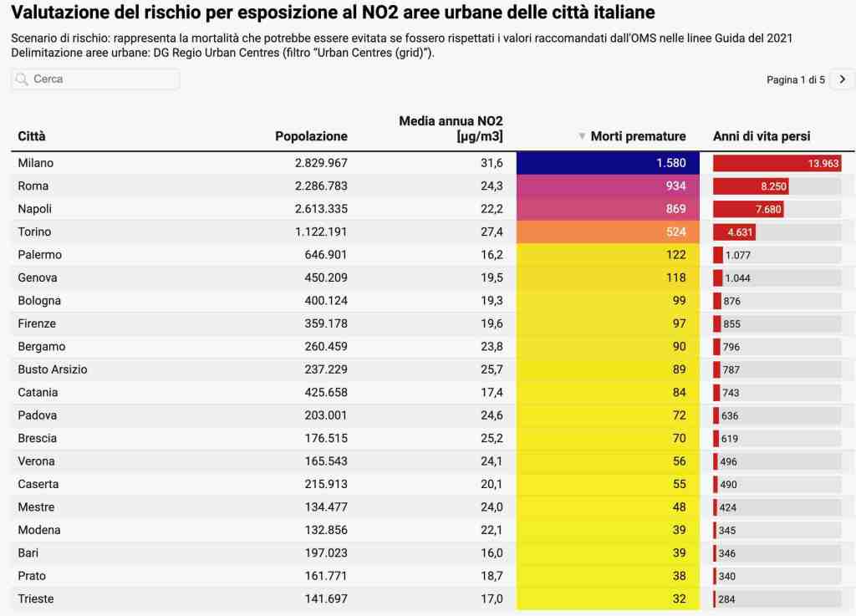Screen dimensions: 856x616
Task: Sort by Media annua NO2 header
Action: (451, 129)
